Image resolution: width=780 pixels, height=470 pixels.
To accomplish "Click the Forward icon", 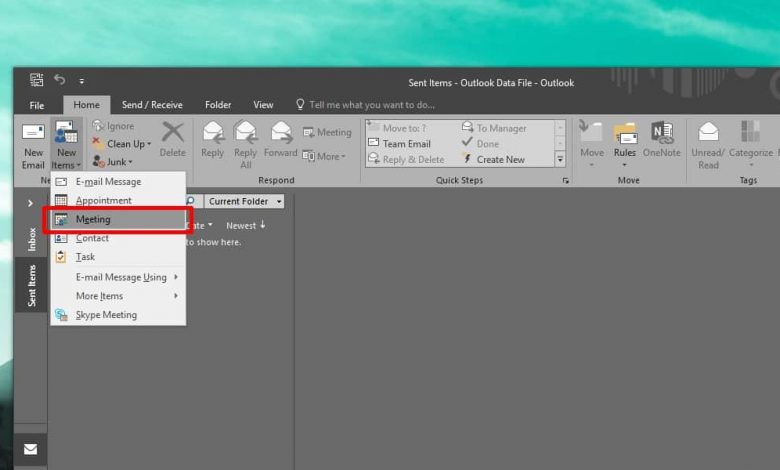I will [281, 132].
